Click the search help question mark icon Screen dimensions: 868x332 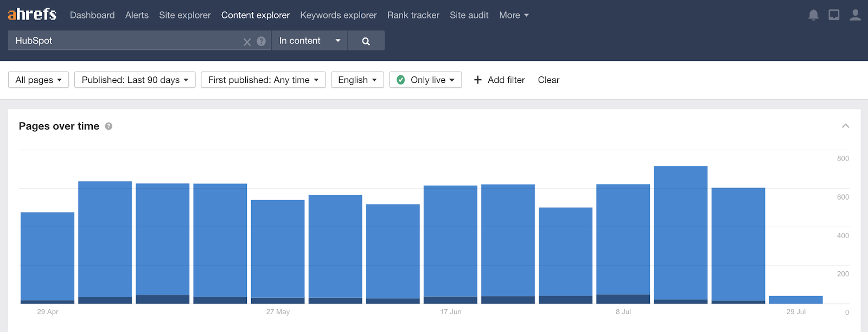261,41
